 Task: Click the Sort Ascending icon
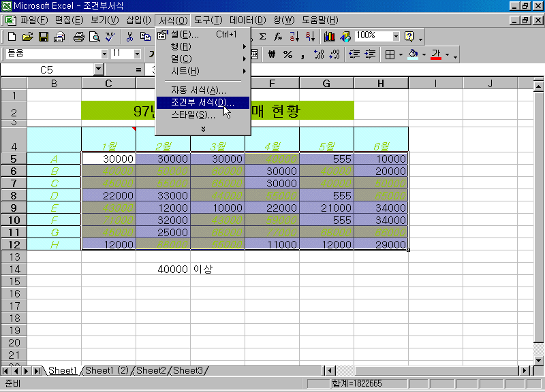294,37
